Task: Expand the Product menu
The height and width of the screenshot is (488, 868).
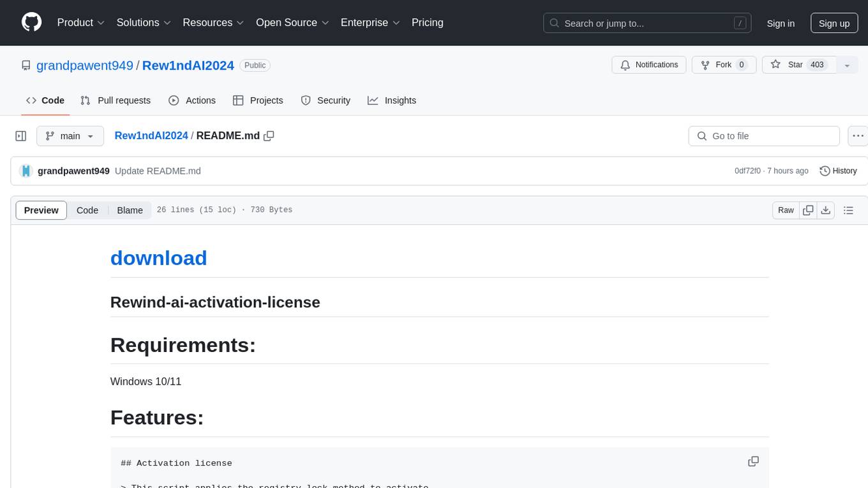Action: click(x=81, y=22)
